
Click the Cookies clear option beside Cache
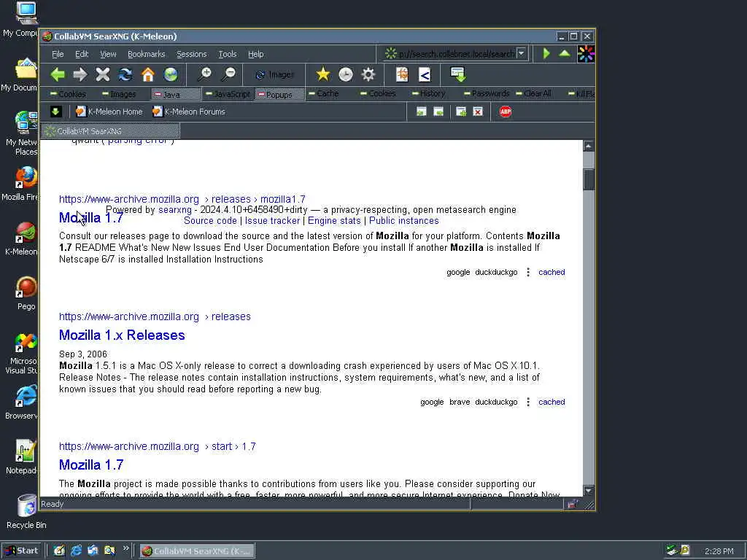378,93
